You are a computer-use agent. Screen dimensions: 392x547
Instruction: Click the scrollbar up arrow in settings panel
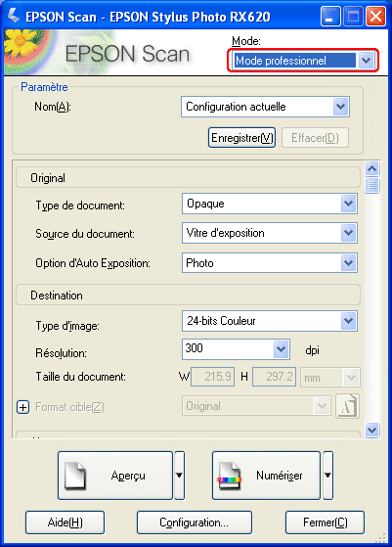tap(371, 169)
